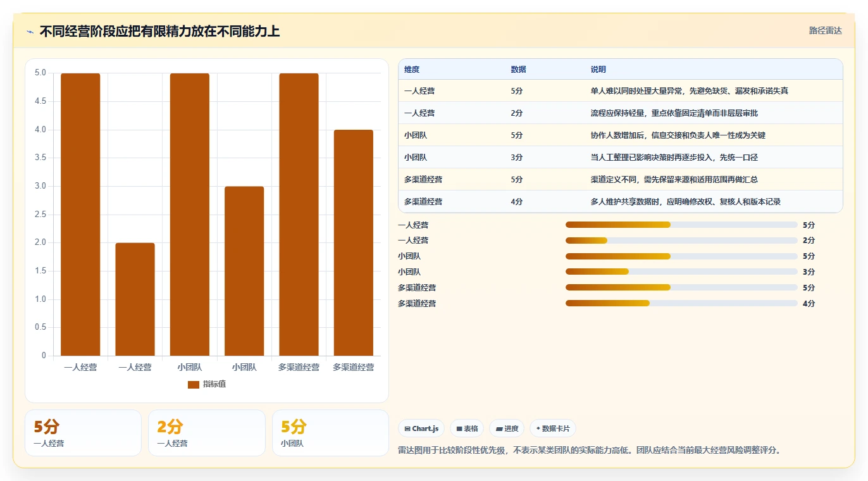Click the 多渠道经营 progress bar showing 4分
The width and height of the screenshot is (868, 481).
(x=681, y=303)
